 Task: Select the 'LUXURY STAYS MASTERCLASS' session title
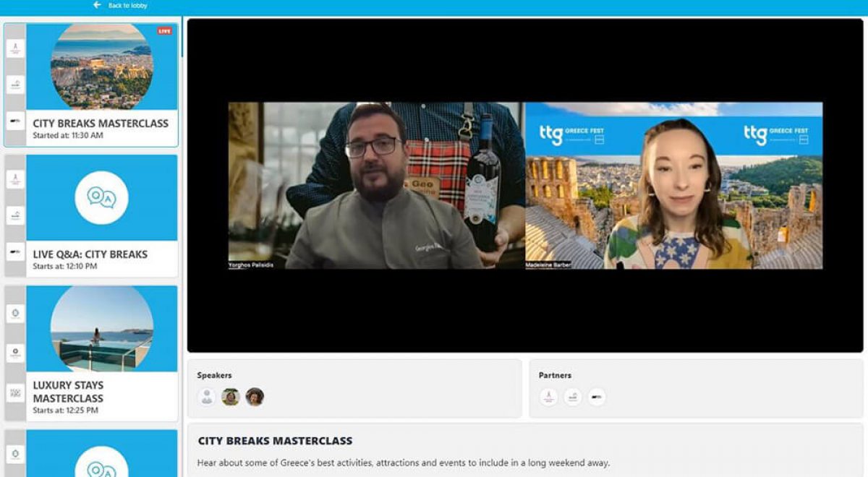point(68,392)
